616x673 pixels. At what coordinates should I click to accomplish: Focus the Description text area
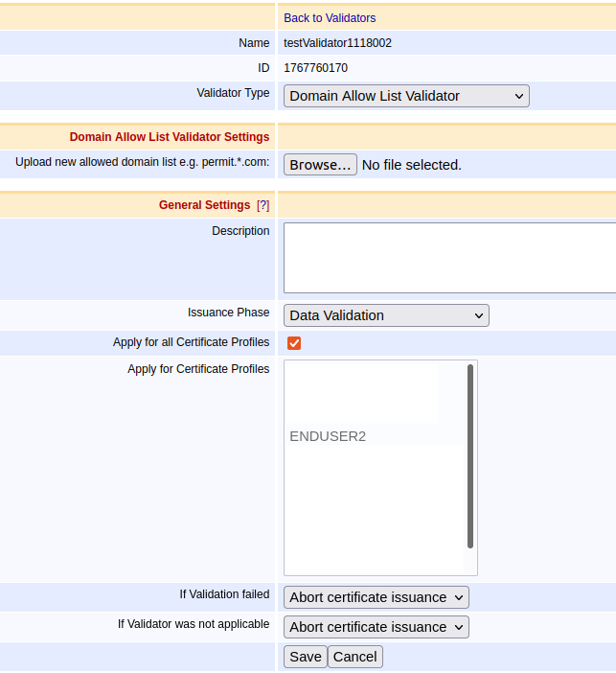[x=448, y=257]
